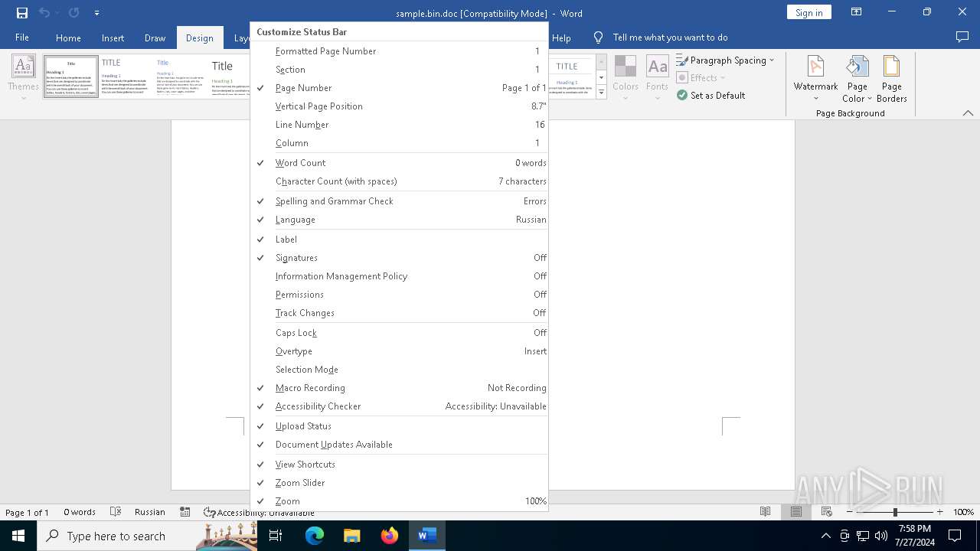Screen dimensions: 980x551
Task: Open File Explorer from taskbar
Action: coord(351,536)
